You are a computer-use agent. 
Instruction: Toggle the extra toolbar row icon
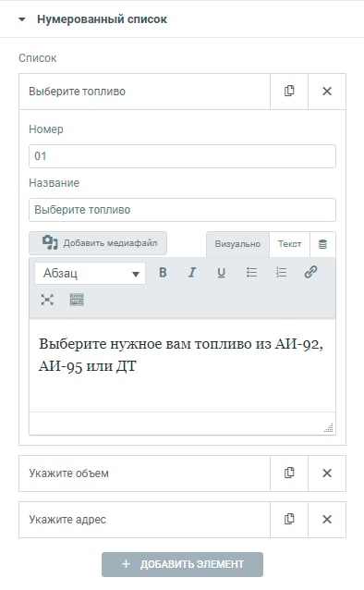77,300
